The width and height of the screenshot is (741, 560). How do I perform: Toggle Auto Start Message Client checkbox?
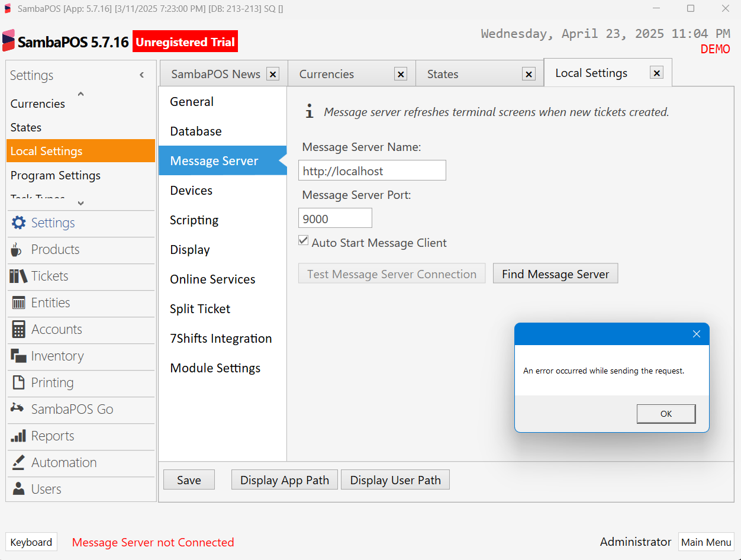click(x=304, y=241)
